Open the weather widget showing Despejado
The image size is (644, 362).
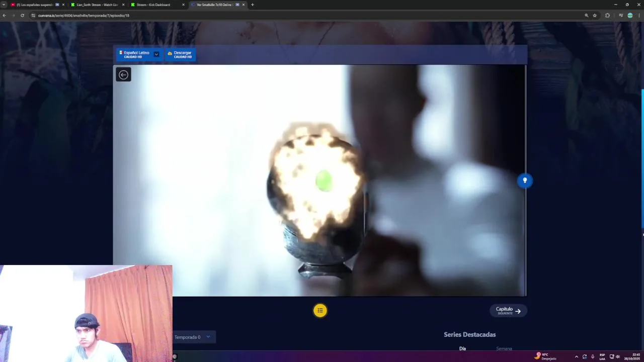pyautogui.click(x=546, y=356)
